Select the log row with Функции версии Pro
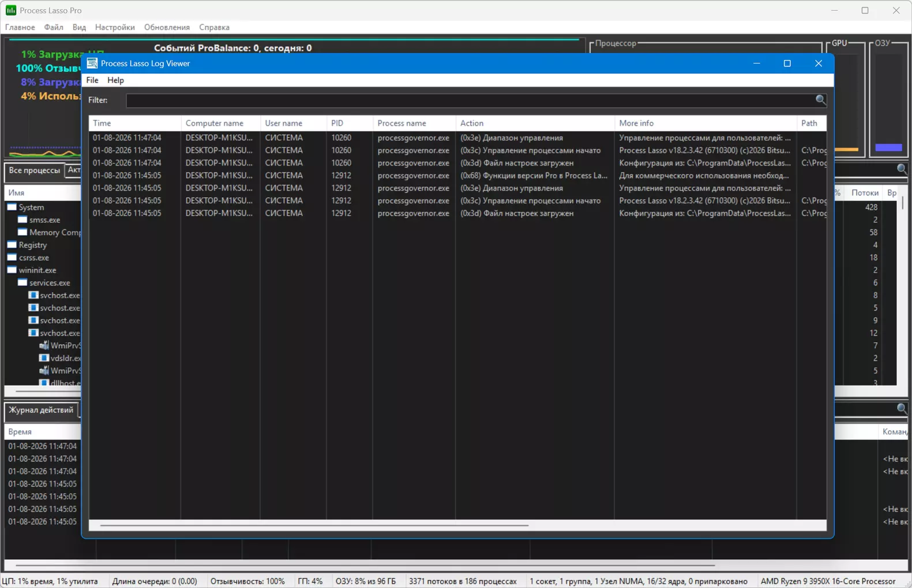The height and width of the screenshot is (588, 912). [457, 175]
